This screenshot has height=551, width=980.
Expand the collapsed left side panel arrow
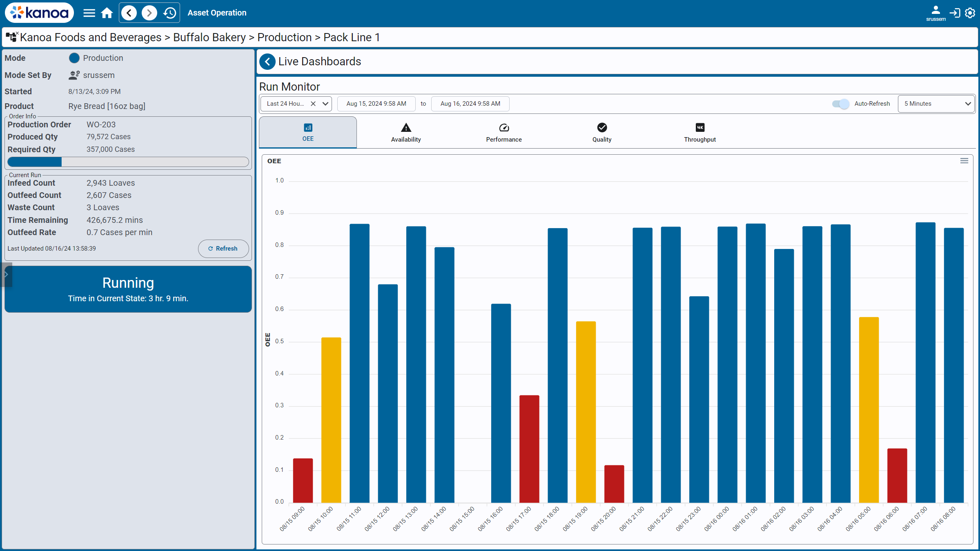click(x=6, y=275)
